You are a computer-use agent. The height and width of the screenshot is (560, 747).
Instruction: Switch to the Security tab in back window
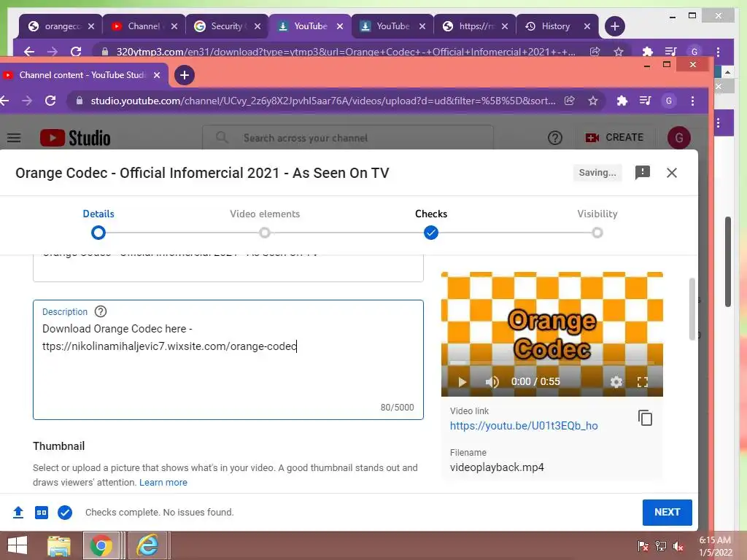click(227, 26)
